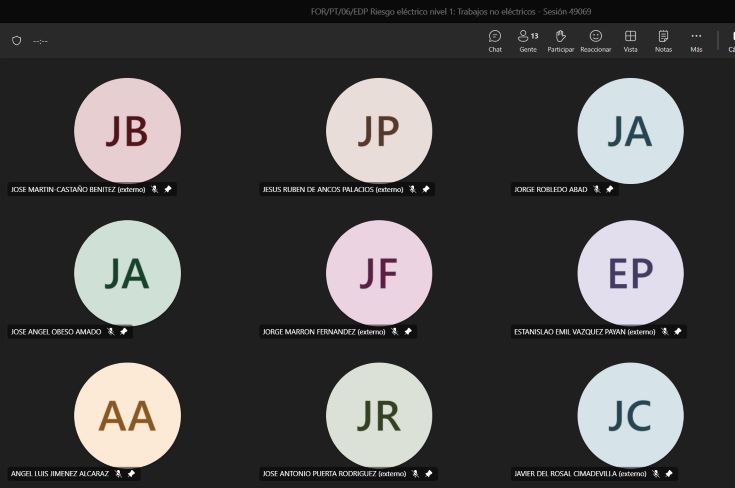
Task: Click name label JAVIER DEL ROSAL CIMADEVILLA
Action: [580, 473]
